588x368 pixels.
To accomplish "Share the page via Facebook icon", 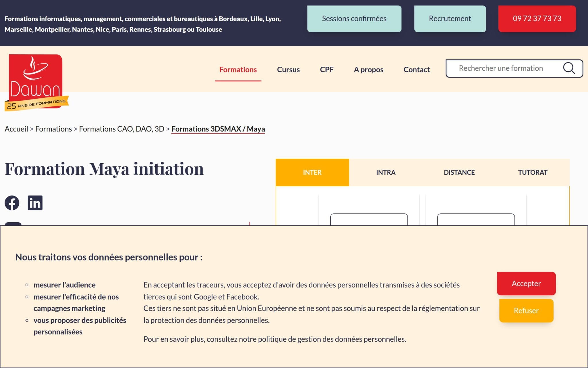I will tap(12, 203).
